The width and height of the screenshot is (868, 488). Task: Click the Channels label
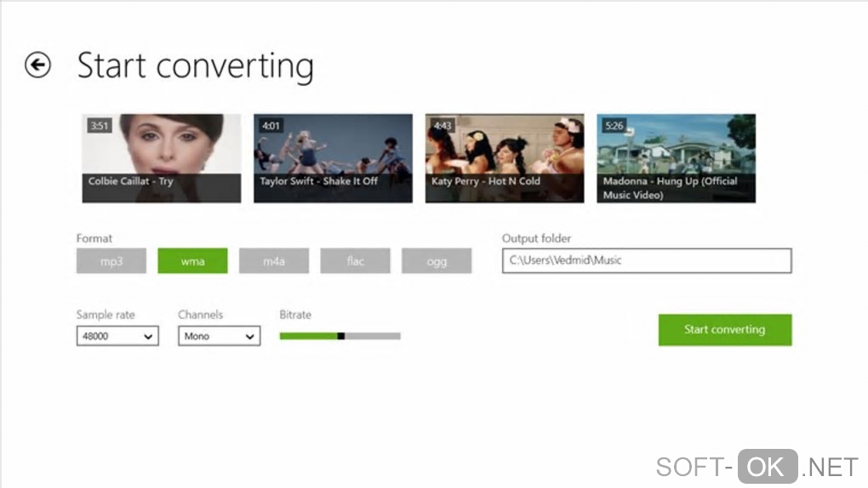click(x=200, y=315)
